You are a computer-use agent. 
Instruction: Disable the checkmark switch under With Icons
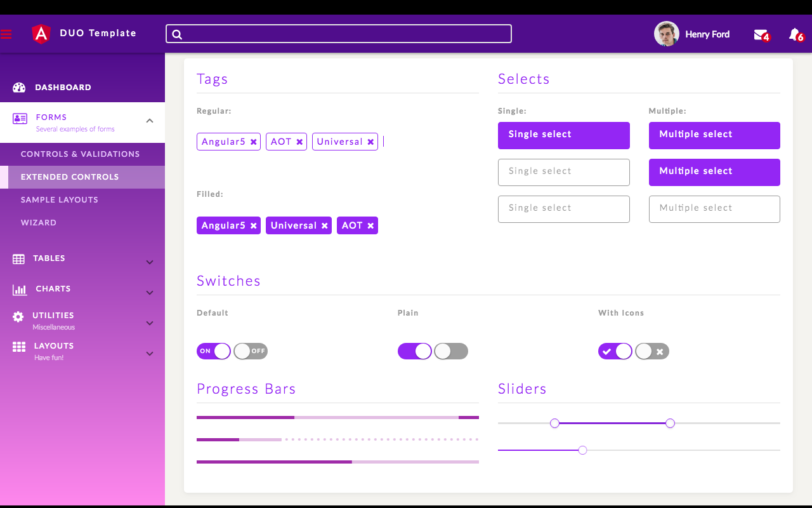(x=615, y=351)
